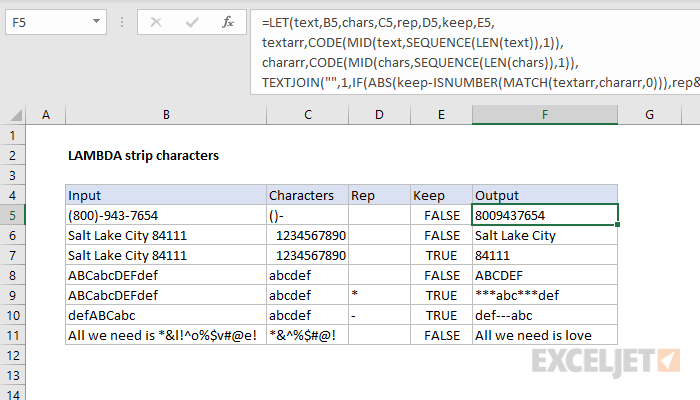The image size is (700, 400).
Task: Select row 3 header
Action: [x=12, y=175]
